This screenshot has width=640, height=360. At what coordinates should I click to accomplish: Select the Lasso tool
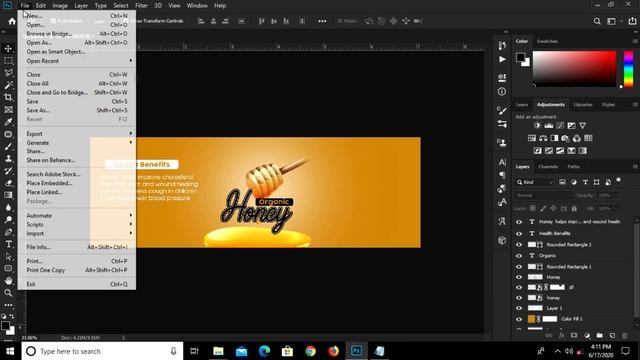point(8,73)
